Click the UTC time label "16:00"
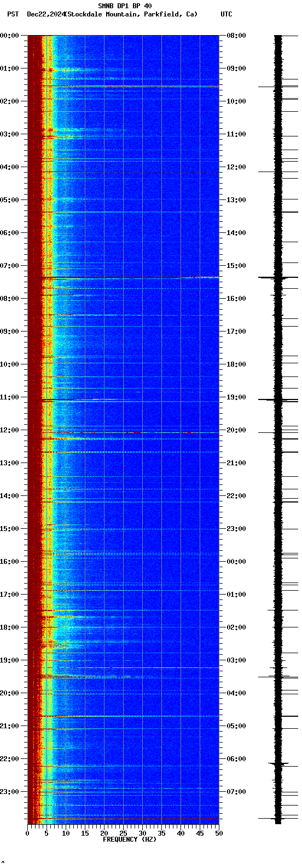 (236, 299)
